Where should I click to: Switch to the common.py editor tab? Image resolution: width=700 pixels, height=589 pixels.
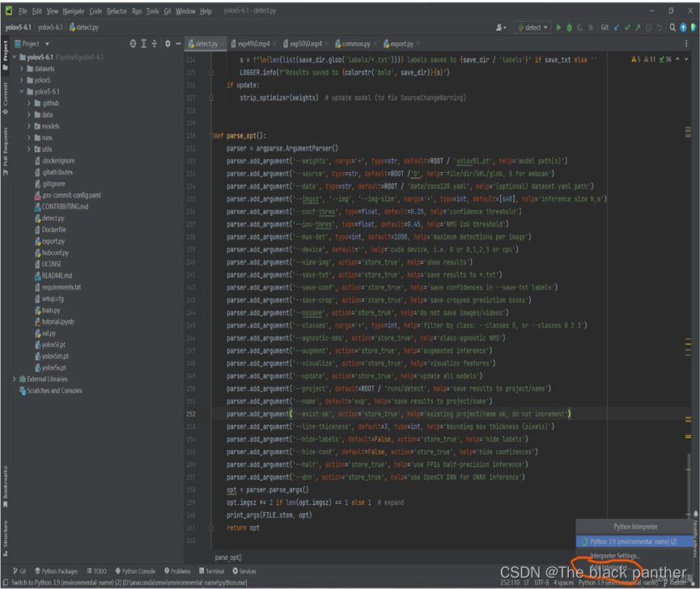point(355,44)
